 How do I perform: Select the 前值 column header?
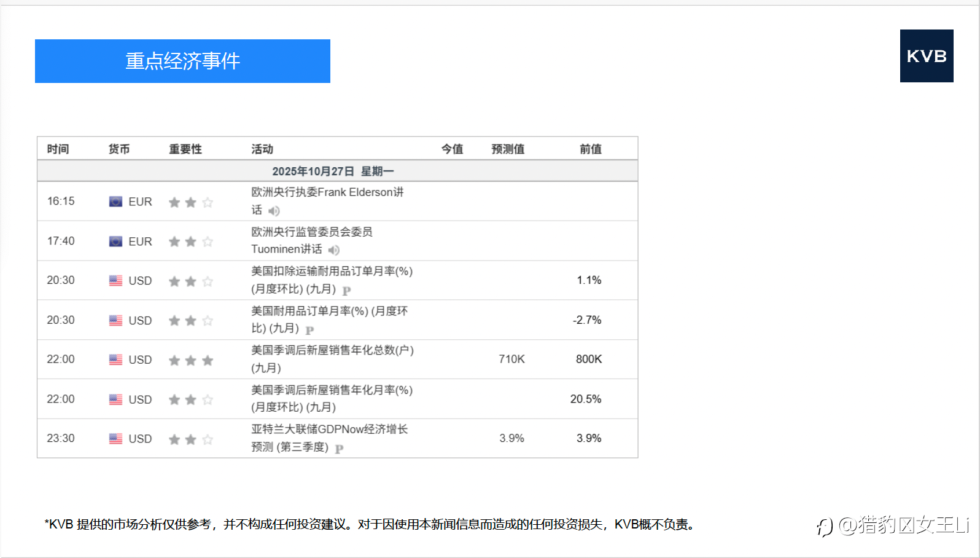pos(591,149)
